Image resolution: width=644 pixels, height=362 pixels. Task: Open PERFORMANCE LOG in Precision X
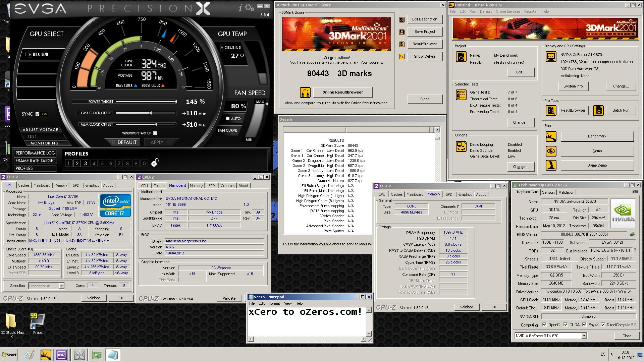(x=35, y=153)
